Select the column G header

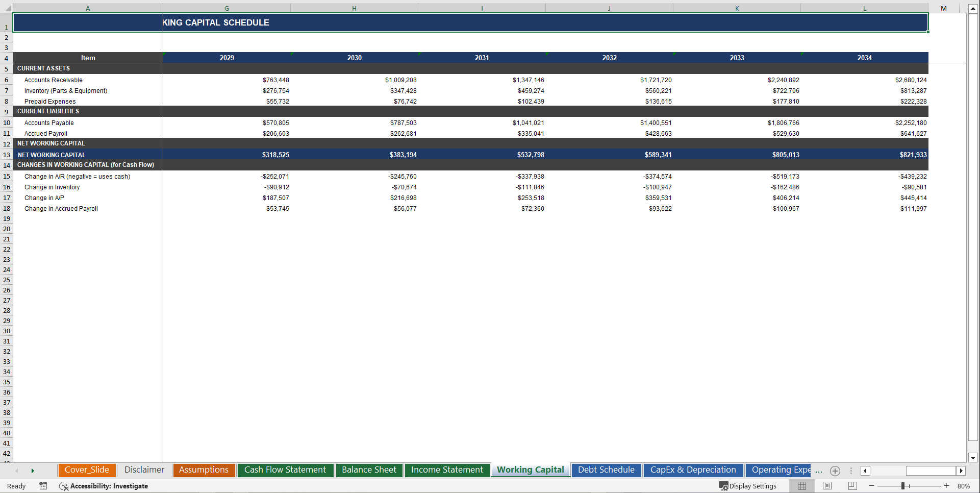pos(227,8)
